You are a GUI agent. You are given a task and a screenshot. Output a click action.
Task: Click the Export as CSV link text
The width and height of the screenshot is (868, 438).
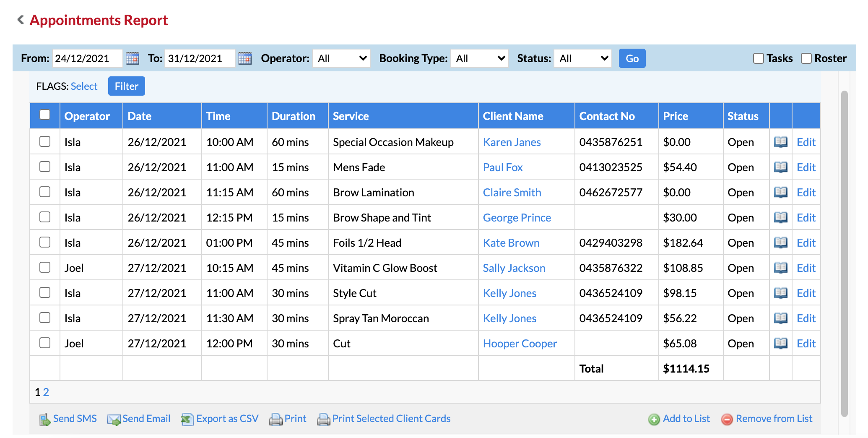pyautogui.click(x=227, y=419)
